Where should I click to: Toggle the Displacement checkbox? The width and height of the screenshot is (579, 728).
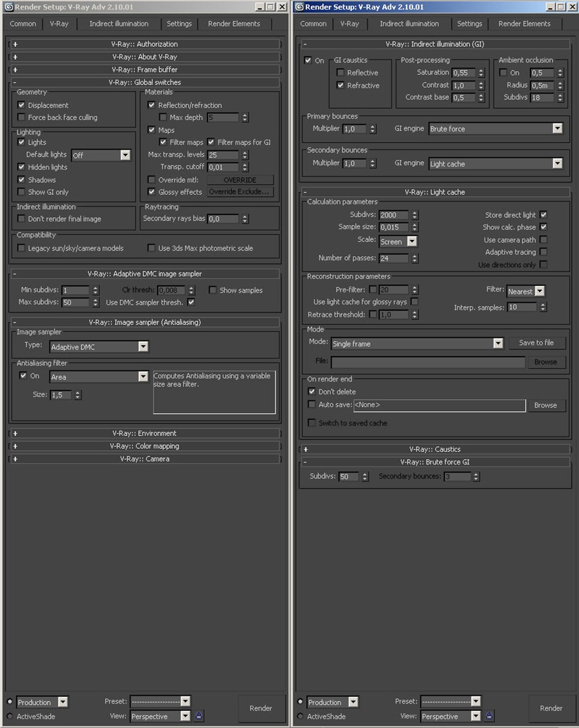pos(22,105)
